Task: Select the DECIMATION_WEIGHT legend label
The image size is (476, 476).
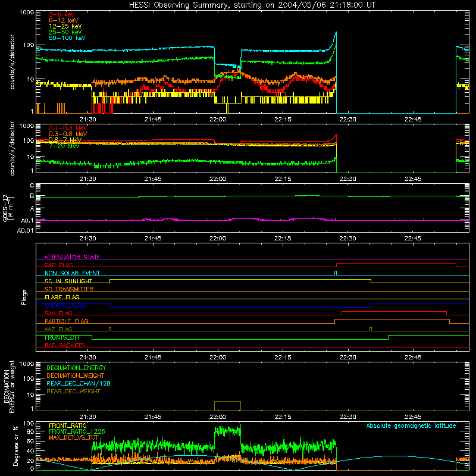Action: 76,375
